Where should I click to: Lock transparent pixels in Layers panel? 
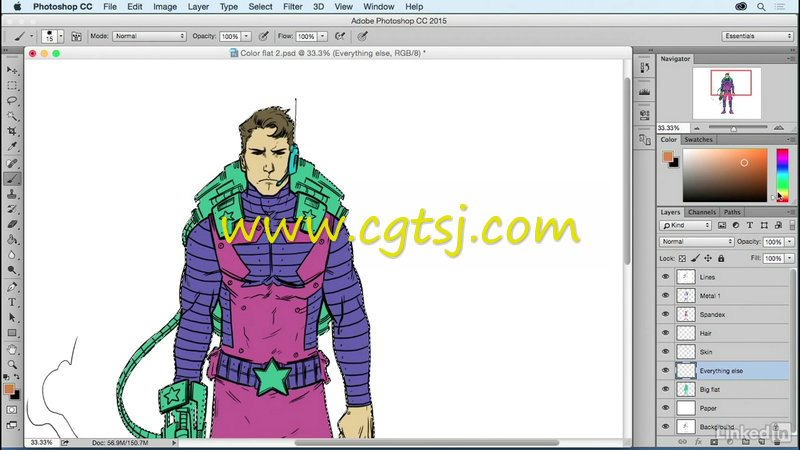tap(682, 259)
